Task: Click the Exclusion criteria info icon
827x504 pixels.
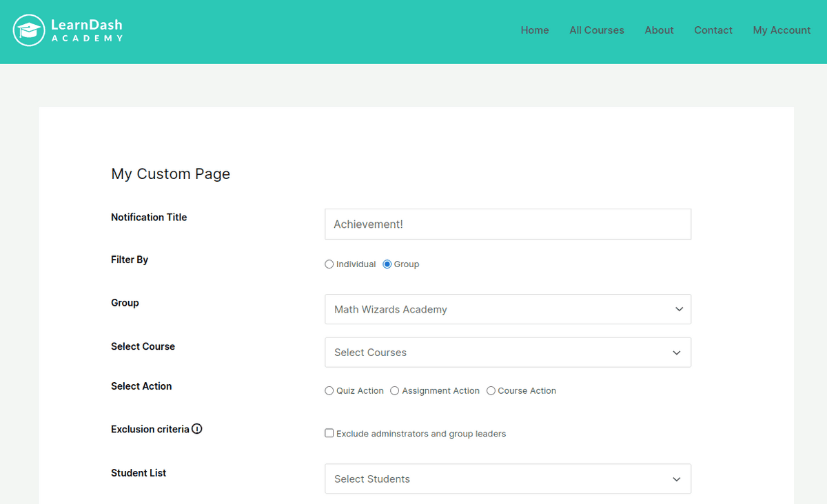Action: [x=197, y=429]
